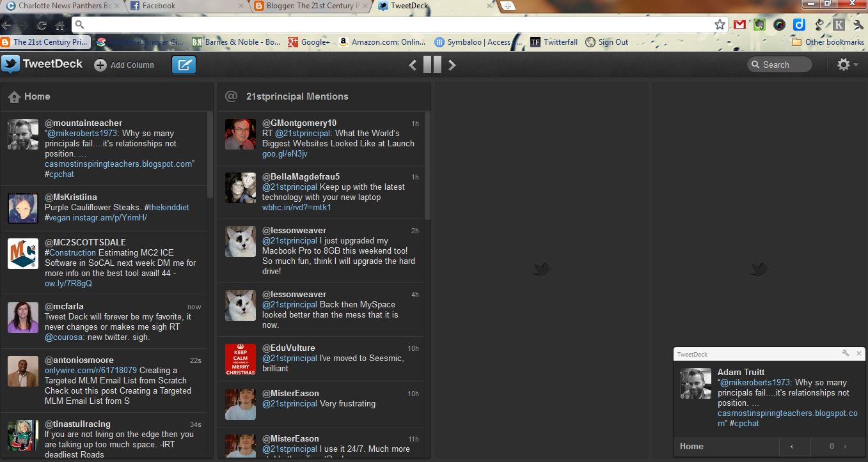Screen dimensions: 868x462
Task: Select the TweetDeck browser tab
Action: pos(435,6)
